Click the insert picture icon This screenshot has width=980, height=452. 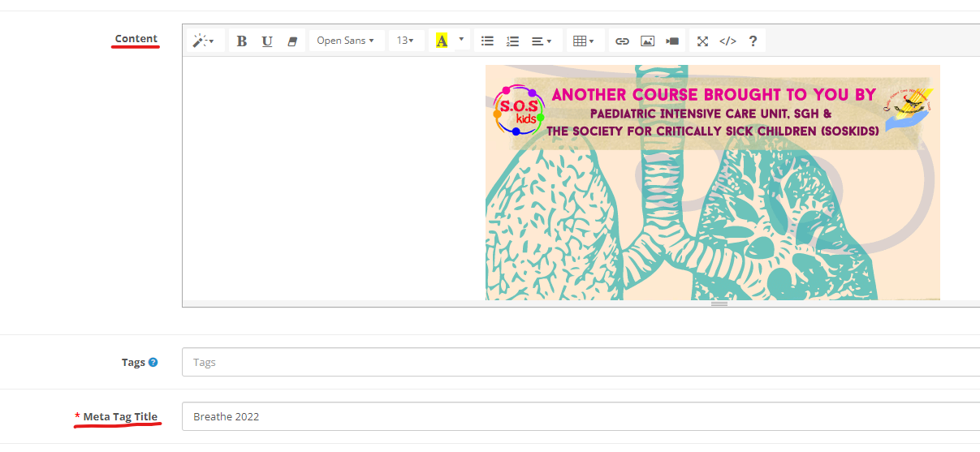[x=647, y=41]
